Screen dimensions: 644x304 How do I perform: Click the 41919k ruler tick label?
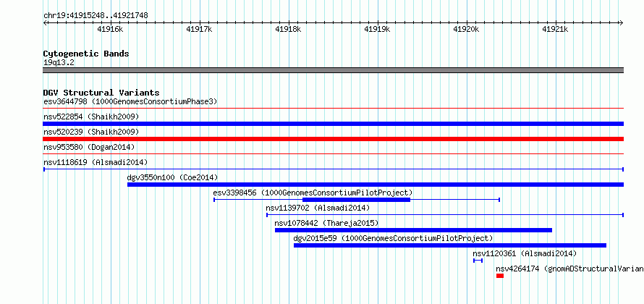pyautogui.click(x=378, y=29)
